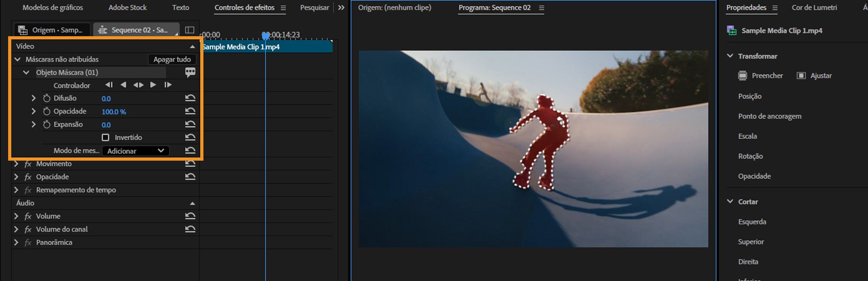Viewport: 868px width, 281px height.
Task: Select the Sequence 02 - Sa... tab
Action: click(136, 30)
